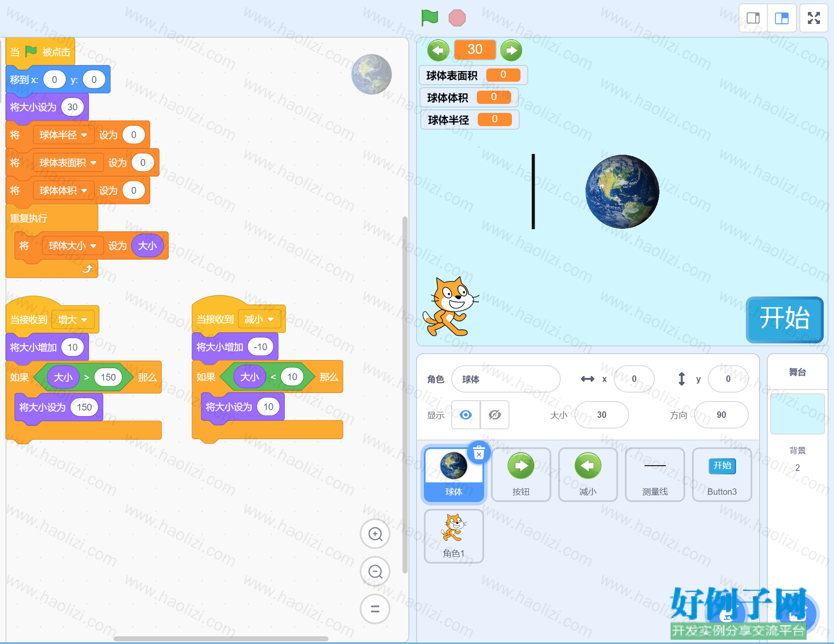834x644 pixels.
Task: Open the 球体表面积 variable dropdown
Action: [68, 163]
